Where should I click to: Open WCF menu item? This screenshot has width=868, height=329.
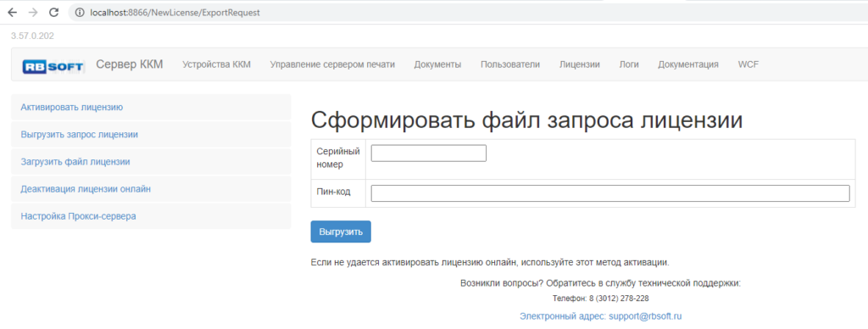pyautogui.click(x=748, y=64)
